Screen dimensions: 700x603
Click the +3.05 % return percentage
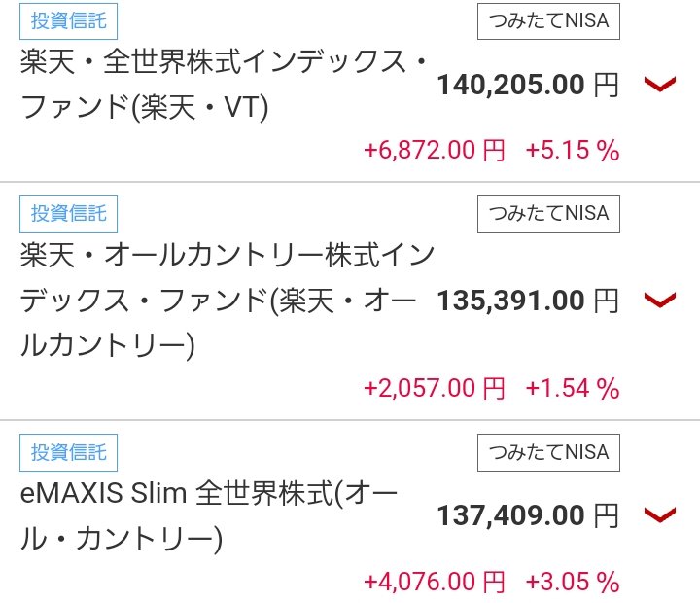[x=573, y=583]
